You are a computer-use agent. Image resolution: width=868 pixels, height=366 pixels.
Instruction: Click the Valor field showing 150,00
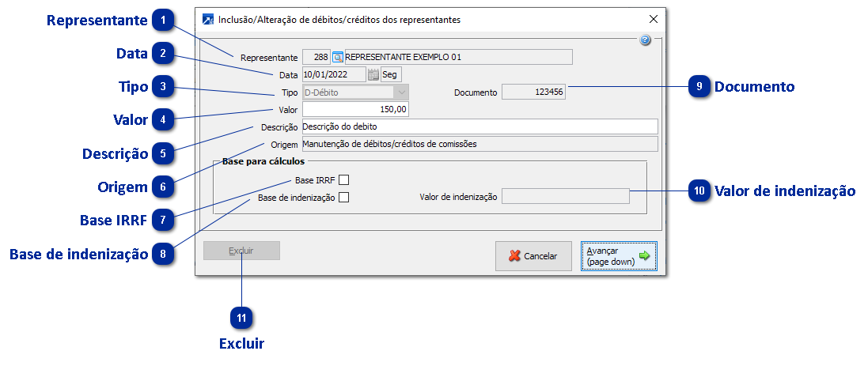click(x=355, y=109)
